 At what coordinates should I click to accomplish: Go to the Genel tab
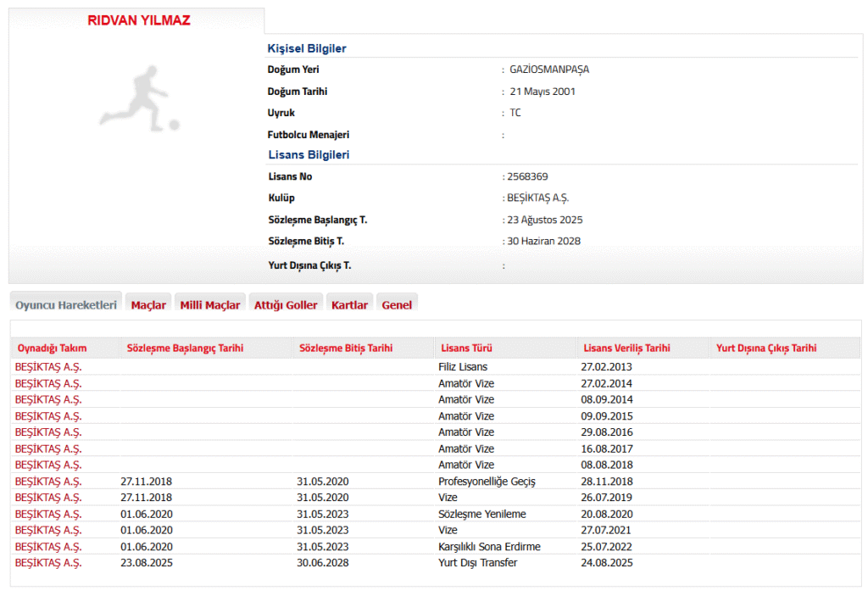pos(397,305)
